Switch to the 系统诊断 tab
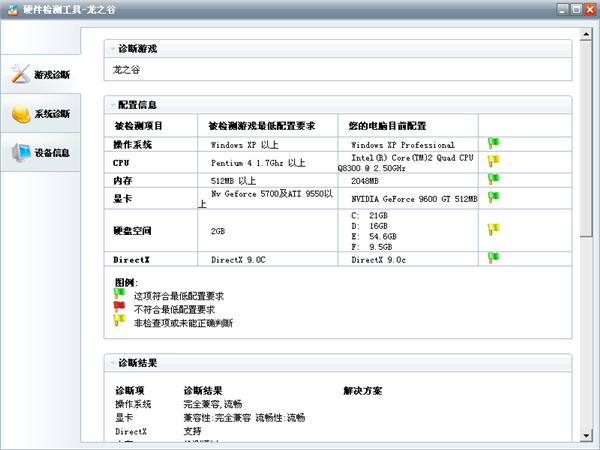This screenshot has height=450, width=600. click(41, 113)
